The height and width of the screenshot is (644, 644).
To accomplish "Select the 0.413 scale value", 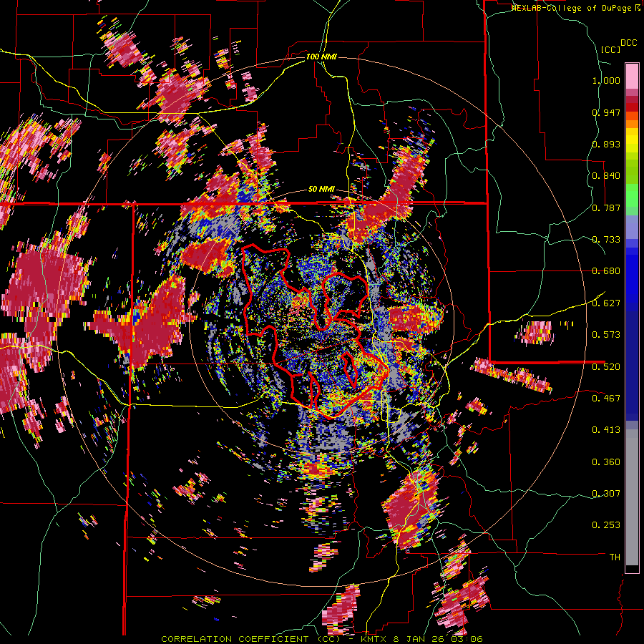I will pyautogui.click(x=606, y=430).
